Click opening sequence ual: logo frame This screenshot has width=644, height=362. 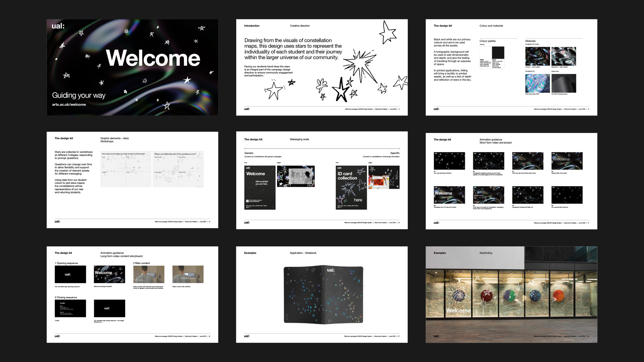(x=70, y=274)
